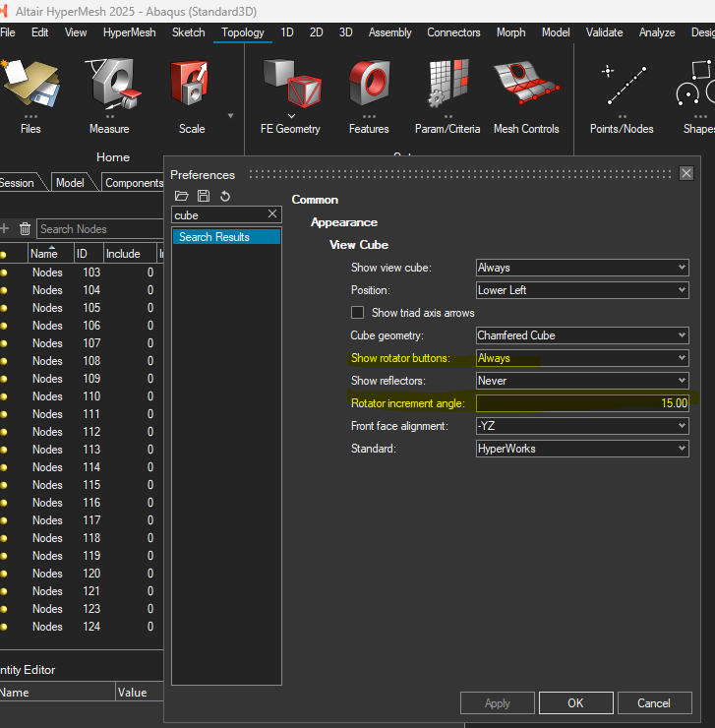This screenshot has height=728, width=715.
Task: Click Cancel in Preferences dialog
Action: 654,703
